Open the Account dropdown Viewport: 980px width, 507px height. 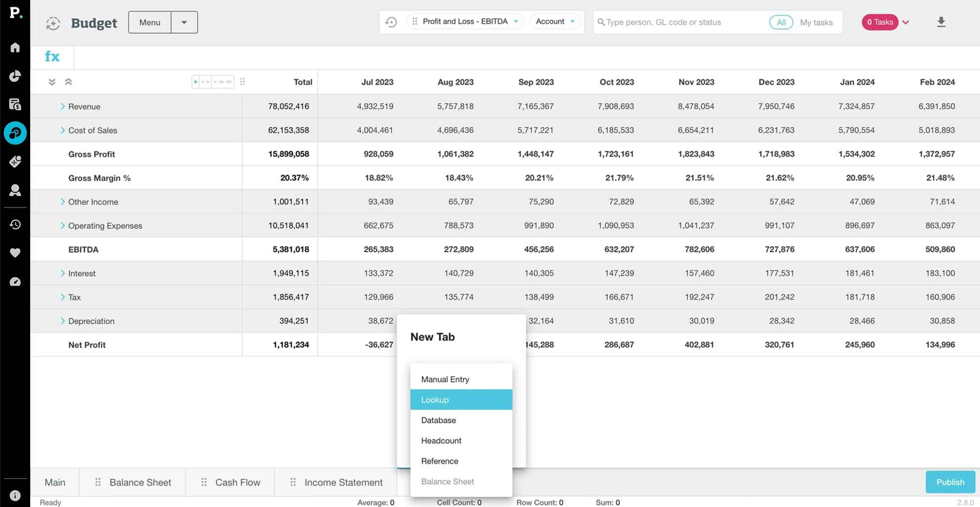[555, 22]
